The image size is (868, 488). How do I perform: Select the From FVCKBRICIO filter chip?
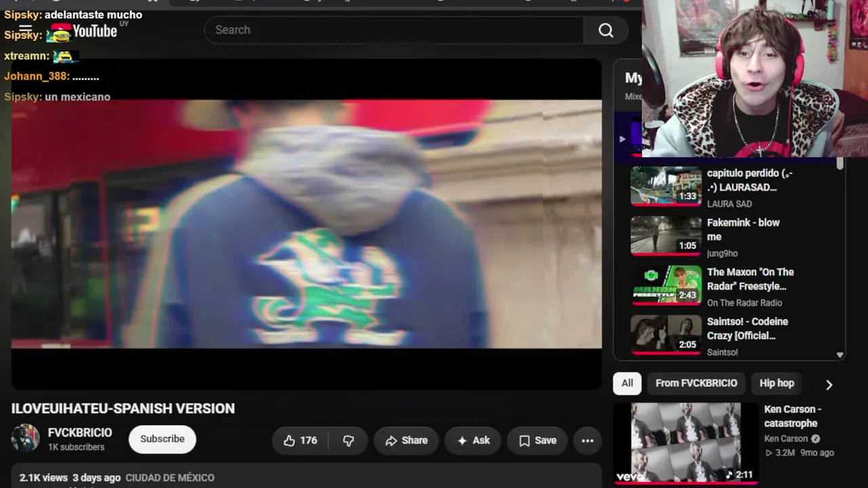[x=696, y=383]
